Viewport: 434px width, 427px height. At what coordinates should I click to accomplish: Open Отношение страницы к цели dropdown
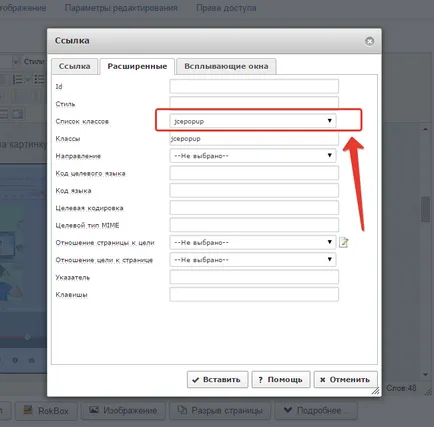tap(253, 242)
